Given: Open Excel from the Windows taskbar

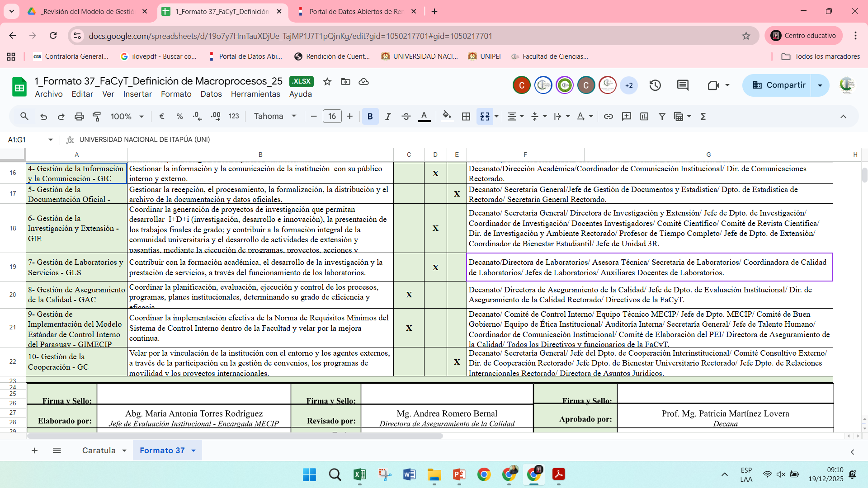Looking at the screenshot, I should (360, 474).
